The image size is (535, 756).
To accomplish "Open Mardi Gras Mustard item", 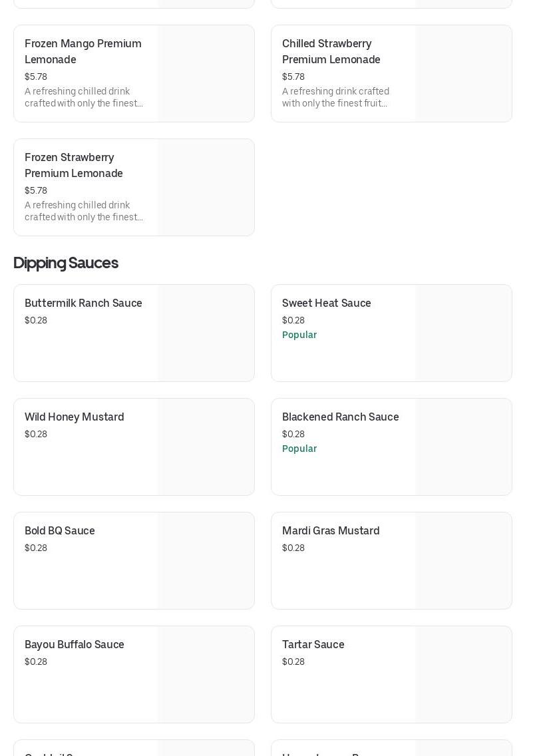I will click(x=331, y=531).
